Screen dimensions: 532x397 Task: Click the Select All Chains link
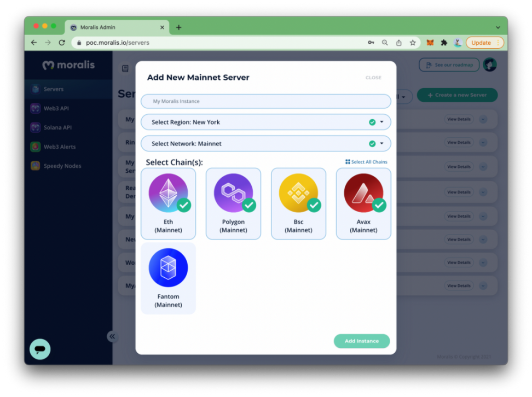366,162
